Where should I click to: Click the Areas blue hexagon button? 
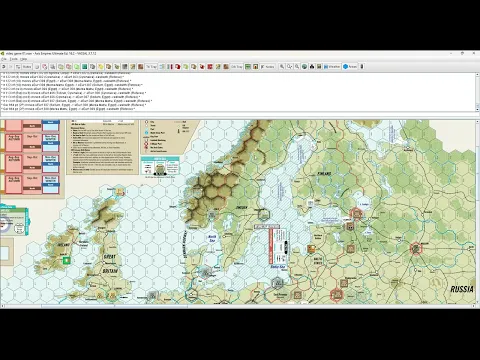[x=350, y=67]
